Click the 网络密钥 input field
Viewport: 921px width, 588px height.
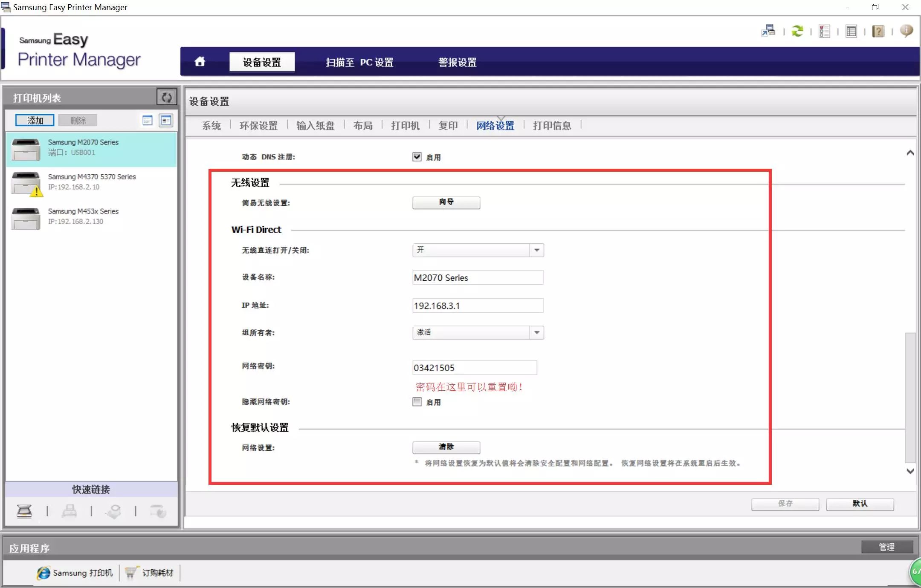(x=474, y=367)
